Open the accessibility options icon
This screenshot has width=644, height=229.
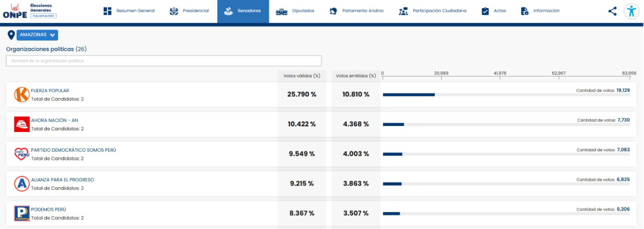point(632,11)
